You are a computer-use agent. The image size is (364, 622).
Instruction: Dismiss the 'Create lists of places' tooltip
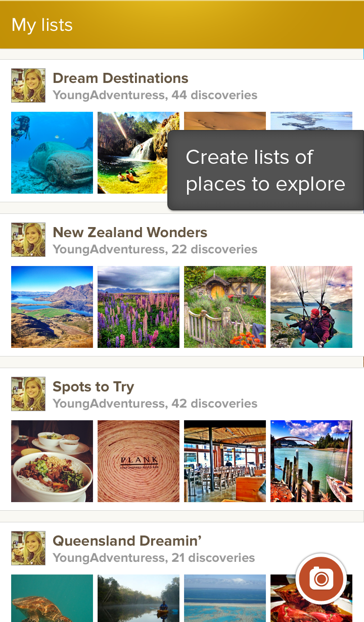(x=265, y=170)
